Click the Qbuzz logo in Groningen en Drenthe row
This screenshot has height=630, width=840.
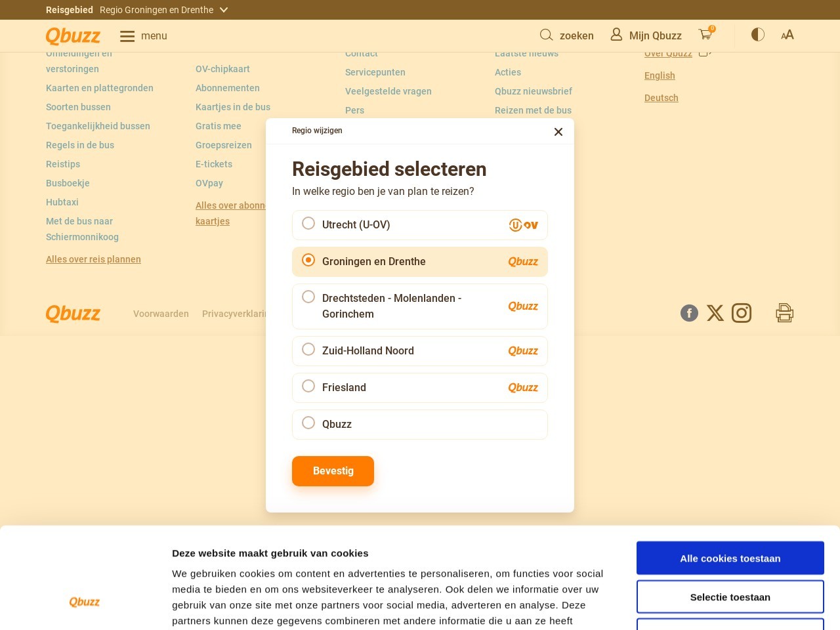click(523, 262)
